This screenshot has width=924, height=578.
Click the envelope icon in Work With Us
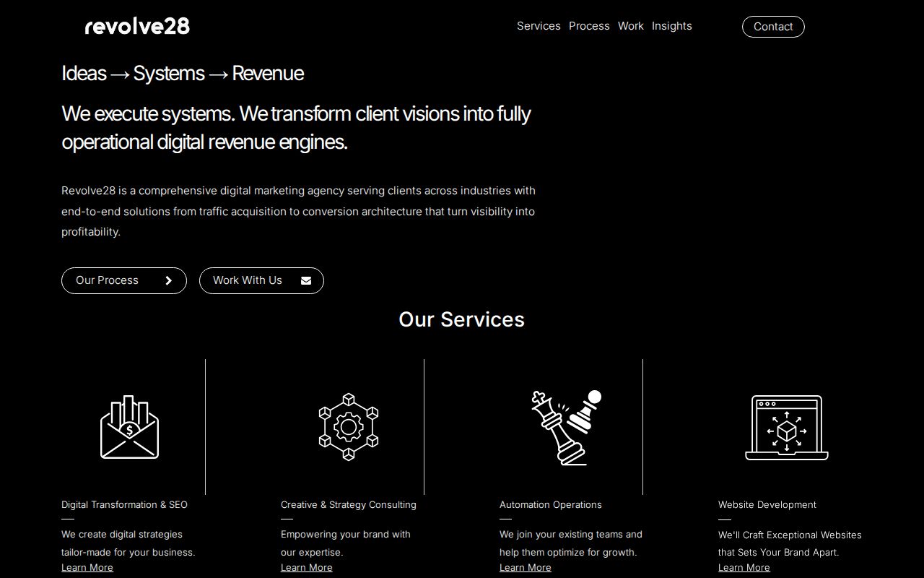point(306,280)
